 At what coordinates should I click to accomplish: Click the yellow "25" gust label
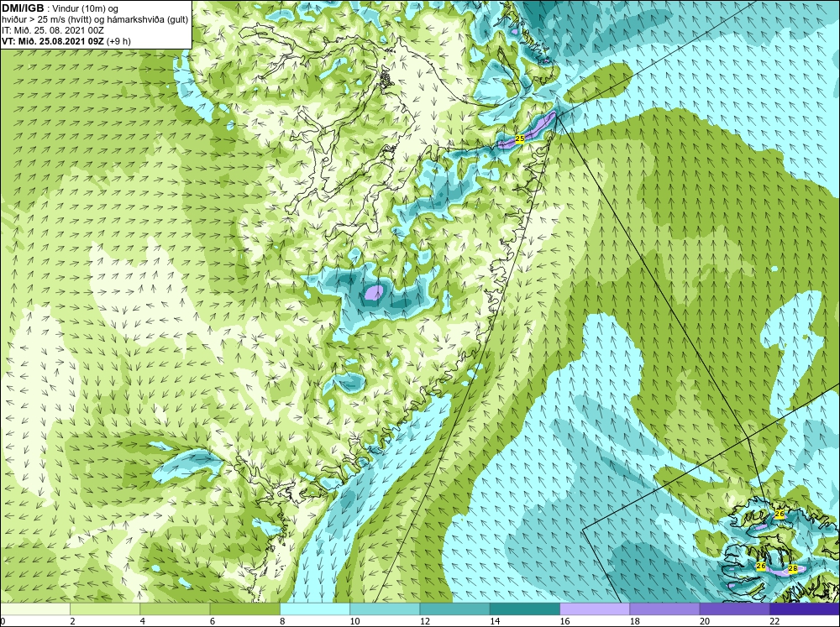519,138
